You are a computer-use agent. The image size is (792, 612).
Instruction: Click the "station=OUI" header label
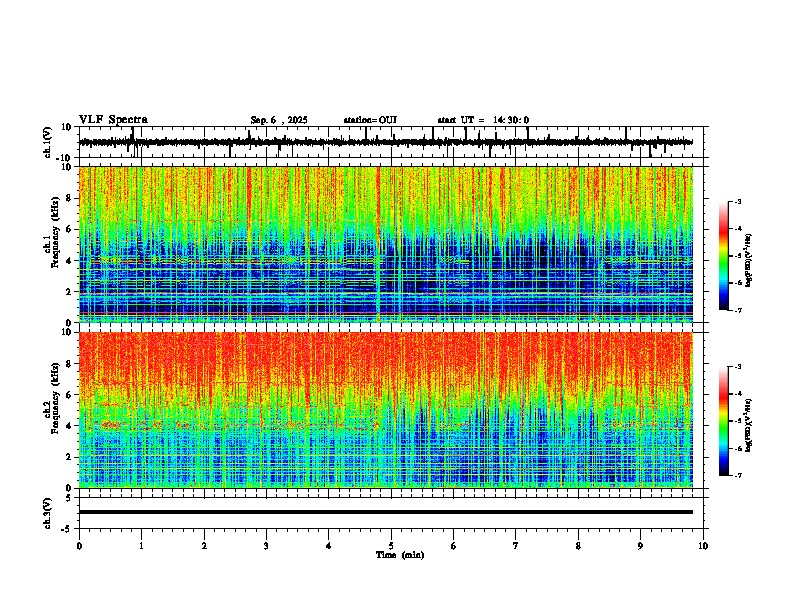(x=370, y=120)
